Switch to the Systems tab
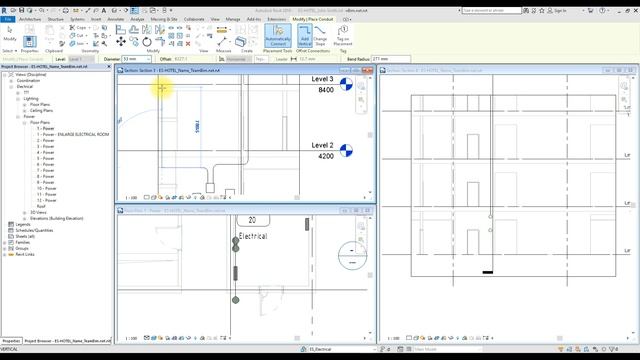Viewport: 640px width, 360px height. [77, 19]
